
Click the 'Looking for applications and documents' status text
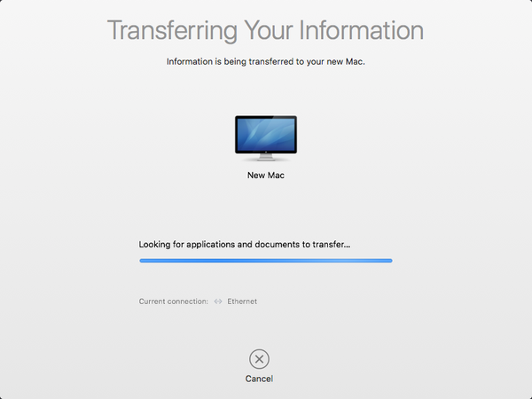[245, 245]
